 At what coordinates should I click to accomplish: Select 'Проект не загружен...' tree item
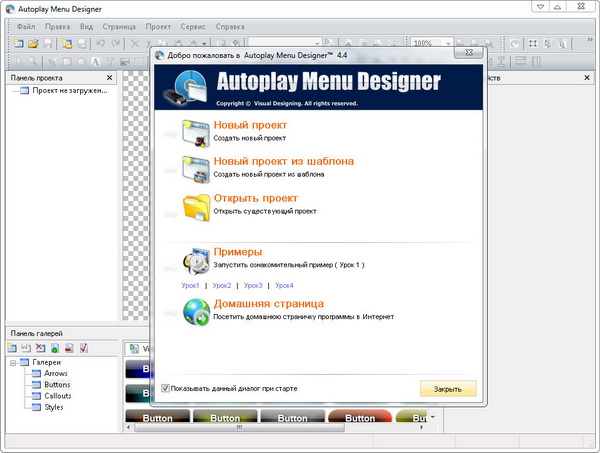pos(70,91)
